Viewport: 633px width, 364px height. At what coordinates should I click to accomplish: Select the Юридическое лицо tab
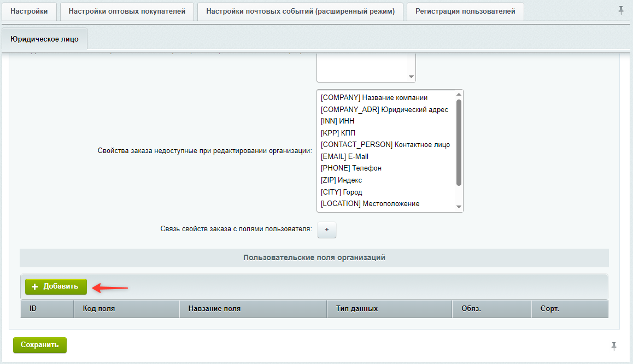coord(44,39)
